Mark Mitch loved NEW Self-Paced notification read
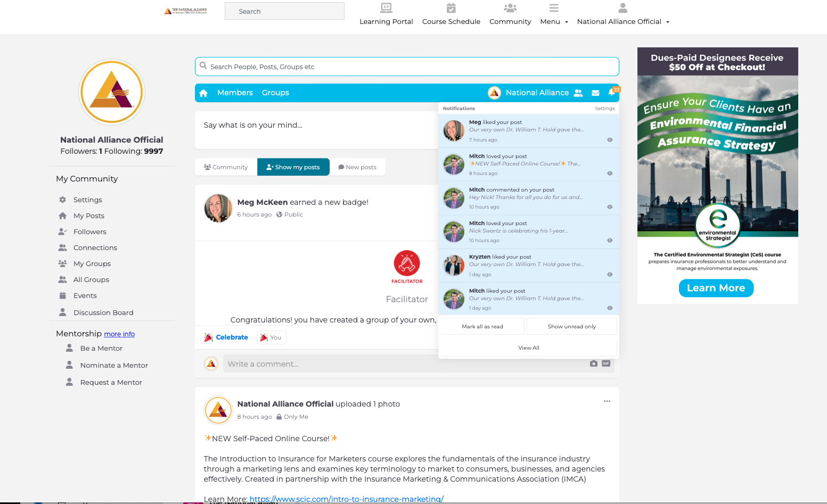 (610, 173)
